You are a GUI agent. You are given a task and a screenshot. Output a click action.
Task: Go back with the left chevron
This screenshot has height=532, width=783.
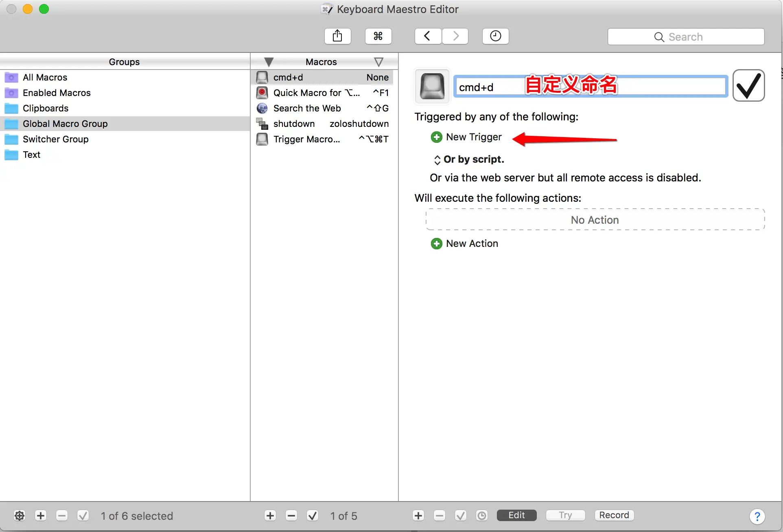coord(428,36)
